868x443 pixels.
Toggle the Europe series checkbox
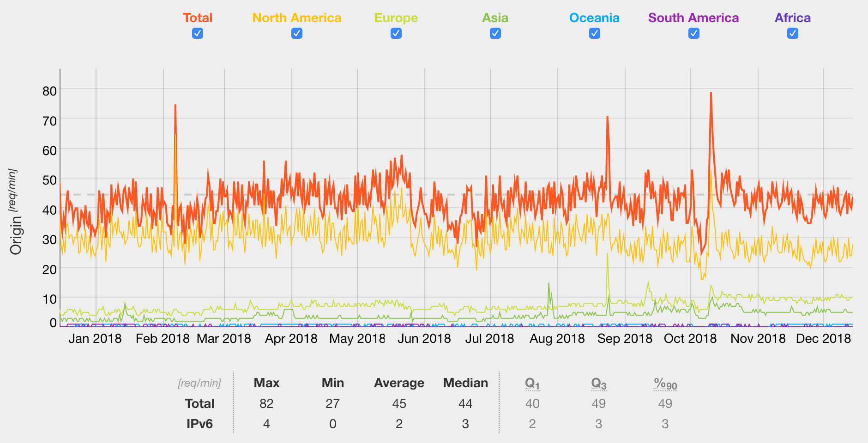396,33
